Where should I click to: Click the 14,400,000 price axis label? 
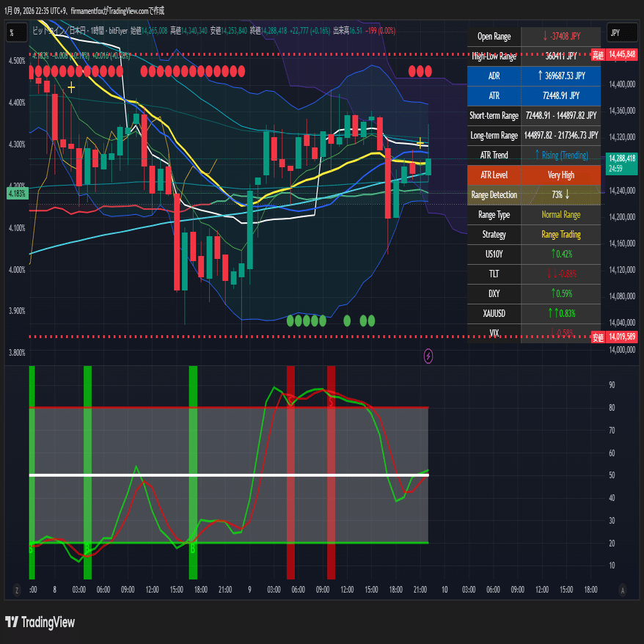(622, 84)
